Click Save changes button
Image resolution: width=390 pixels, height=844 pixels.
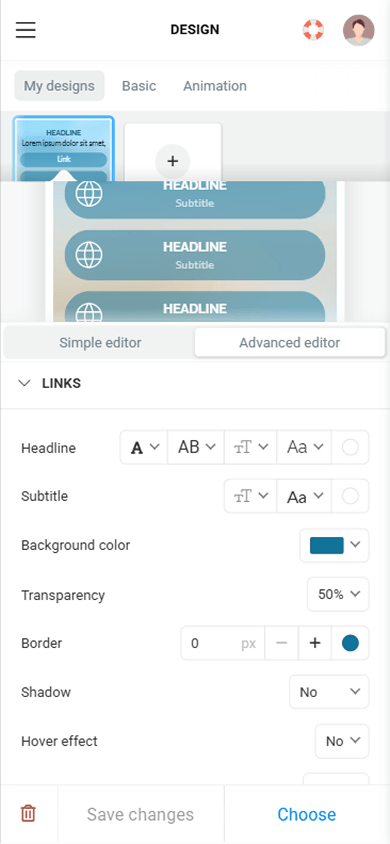click(140, 814)
